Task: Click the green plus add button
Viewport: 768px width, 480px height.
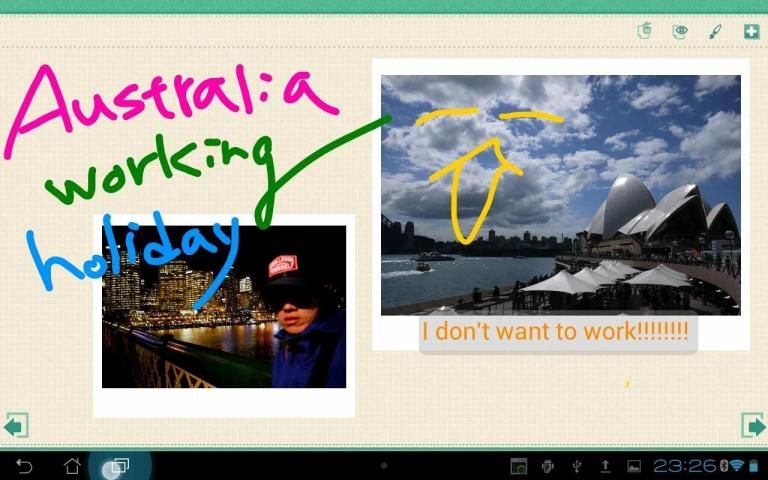Action: coord(751,31)
